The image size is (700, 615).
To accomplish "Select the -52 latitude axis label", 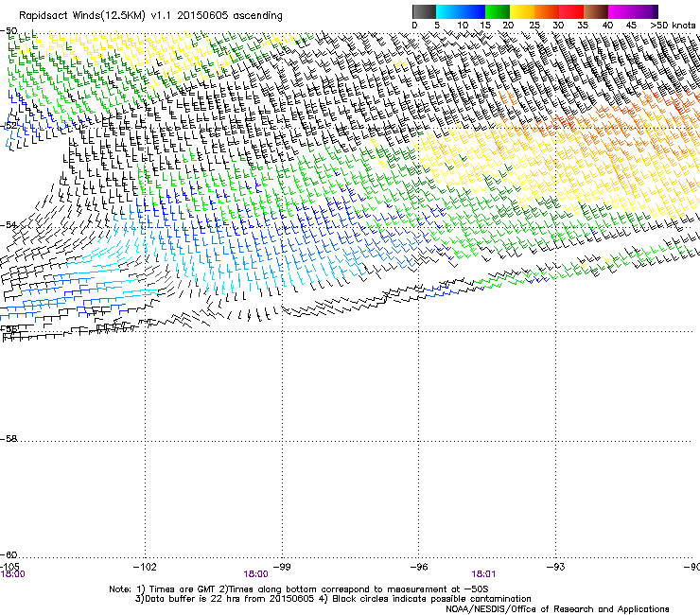I will click(9, 126).
